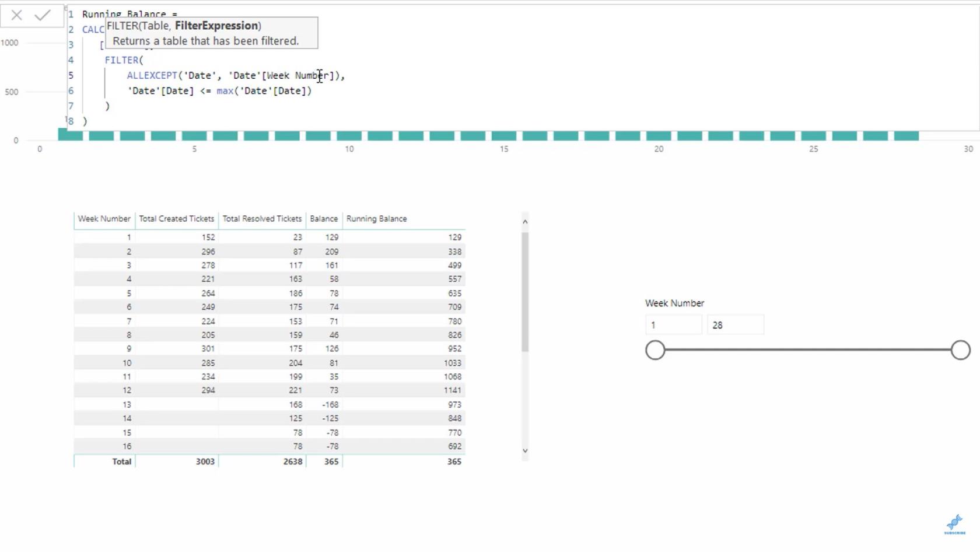Sort by Total Resolved Tickets column header
The width and height of the screenshot is (980, 552).
pyautogui.click(x=262, y=219)
